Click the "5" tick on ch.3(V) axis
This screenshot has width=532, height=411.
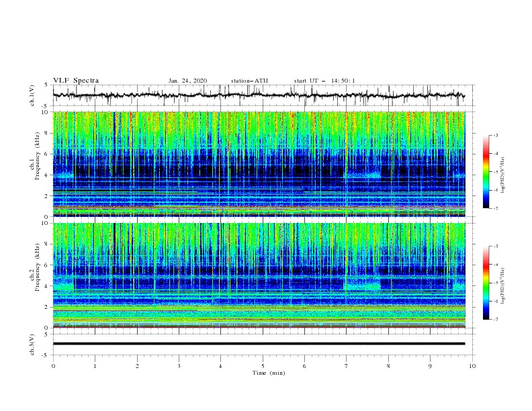[46, 334]
